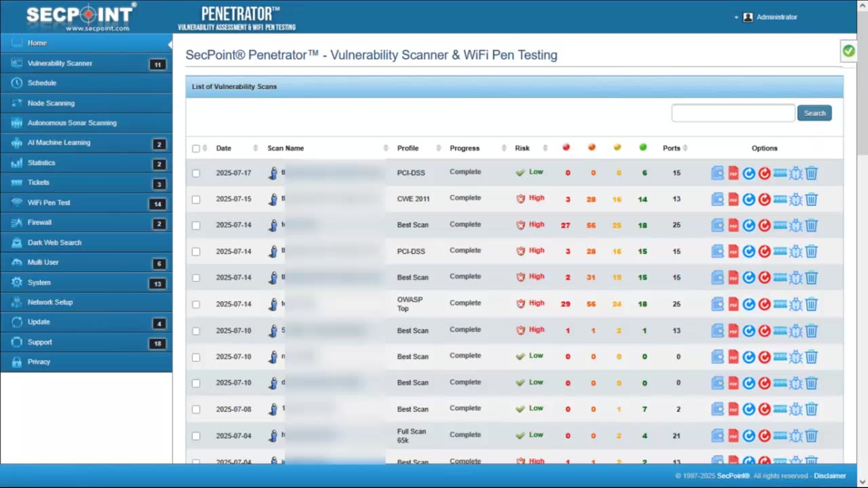Viewport: 868px width, 488px height.
Task: Toggle the select-all checkbox in table header
Action: pyautogui.click(x=196, y=148)
